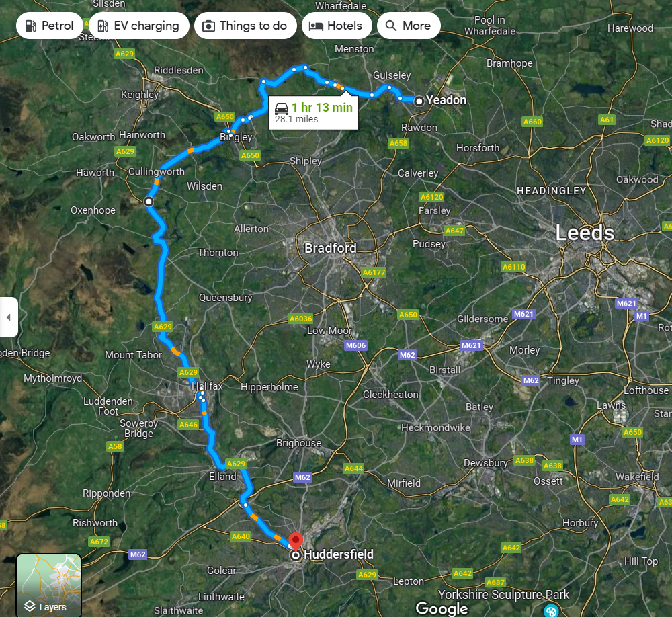Image resolution: width=672 pixels, height=617 pixels.
Task: Click the Yorkshire Sculpture Park attraction icon
Action: [551, 610]
